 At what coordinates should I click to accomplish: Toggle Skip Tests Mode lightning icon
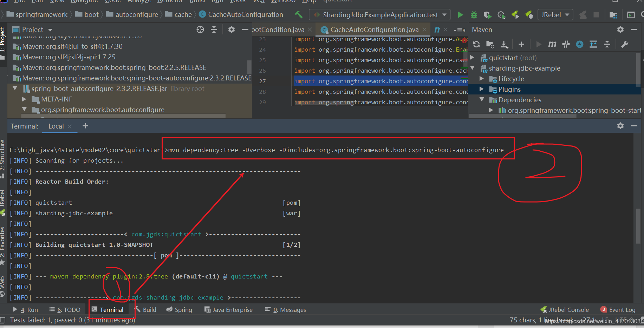[580, 44]
